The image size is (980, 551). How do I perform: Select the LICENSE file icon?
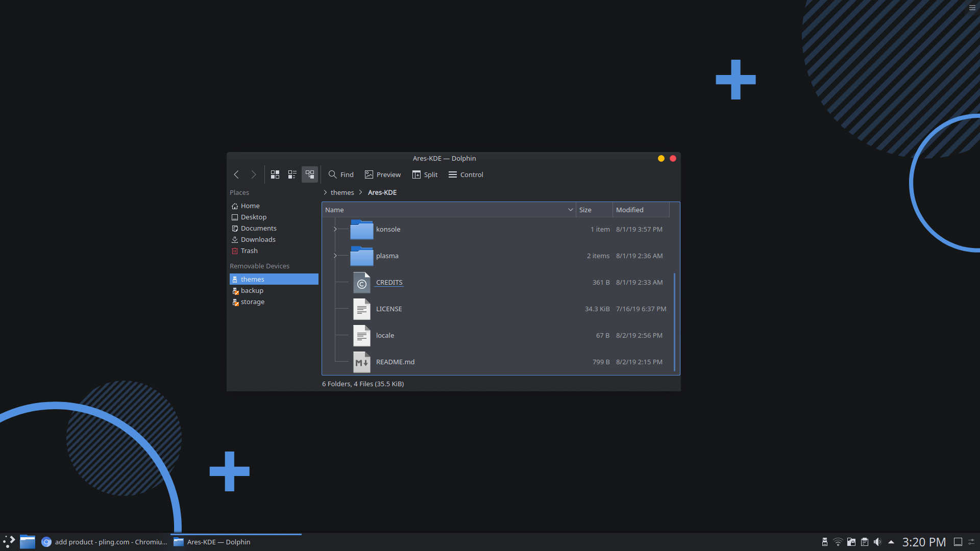(361, 309)
